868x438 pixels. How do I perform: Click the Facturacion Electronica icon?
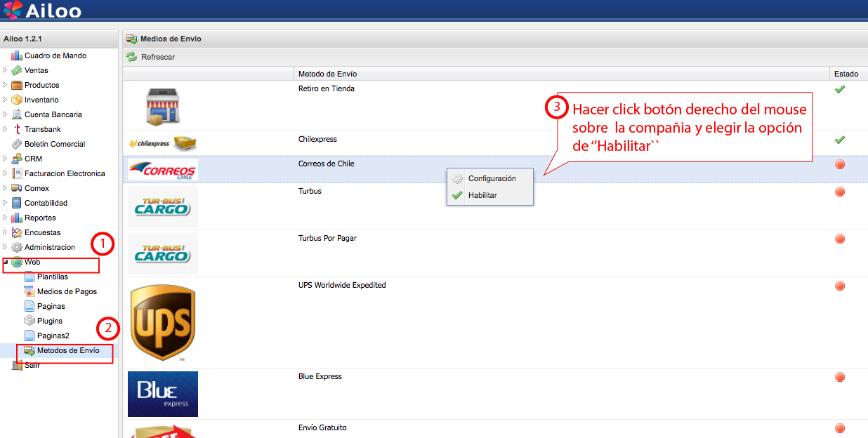click(x=17, y=173)
